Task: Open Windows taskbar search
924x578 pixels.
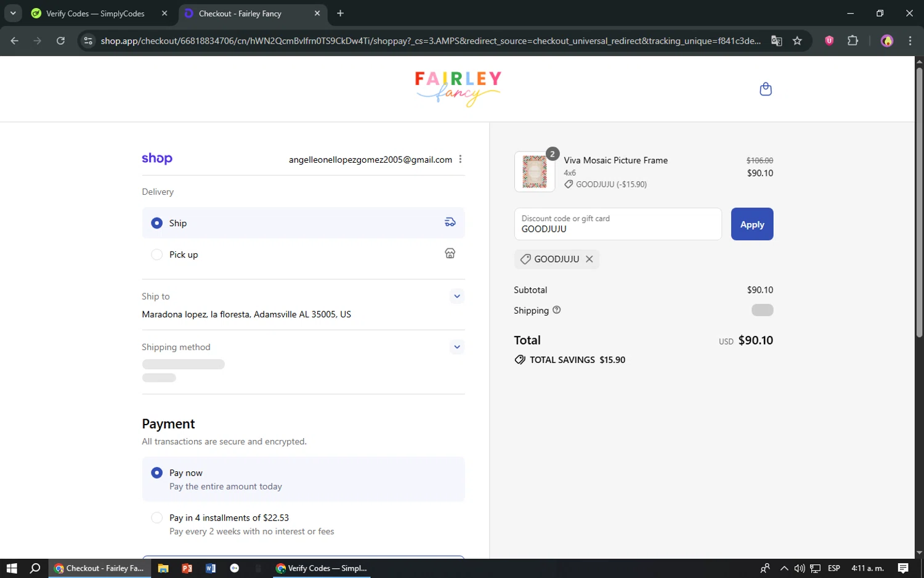Action: pos(35,568)
